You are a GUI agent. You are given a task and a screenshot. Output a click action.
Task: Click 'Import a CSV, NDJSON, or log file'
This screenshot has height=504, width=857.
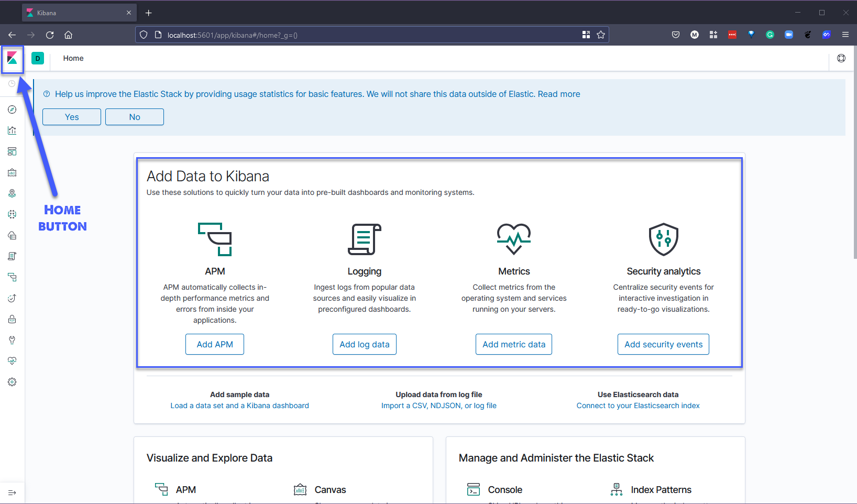pyautogui.click(x=439, y=406)
